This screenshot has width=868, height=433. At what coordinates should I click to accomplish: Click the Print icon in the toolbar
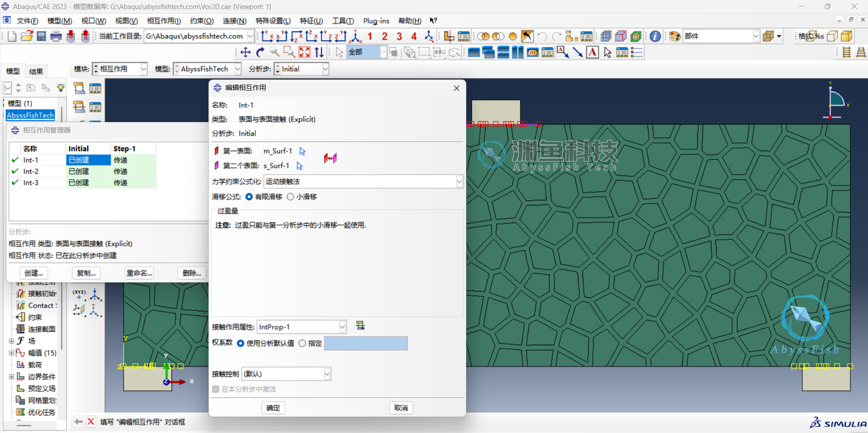coord(56,36)
